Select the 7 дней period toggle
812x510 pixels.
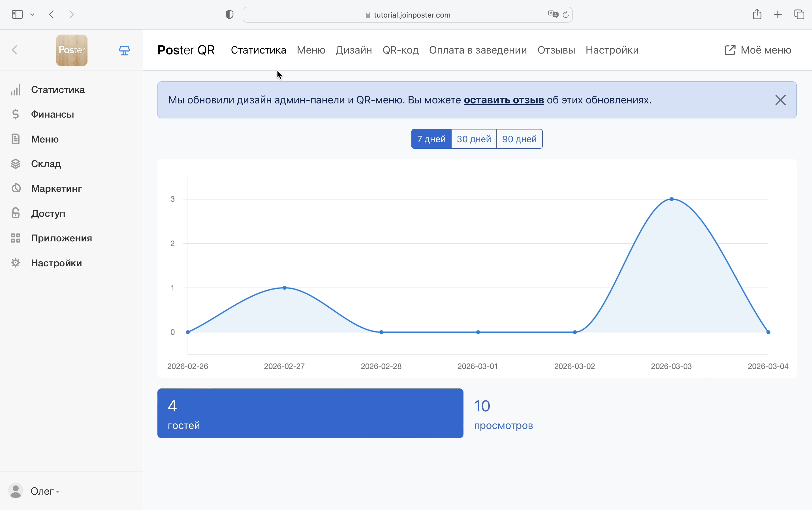point(431,139)
